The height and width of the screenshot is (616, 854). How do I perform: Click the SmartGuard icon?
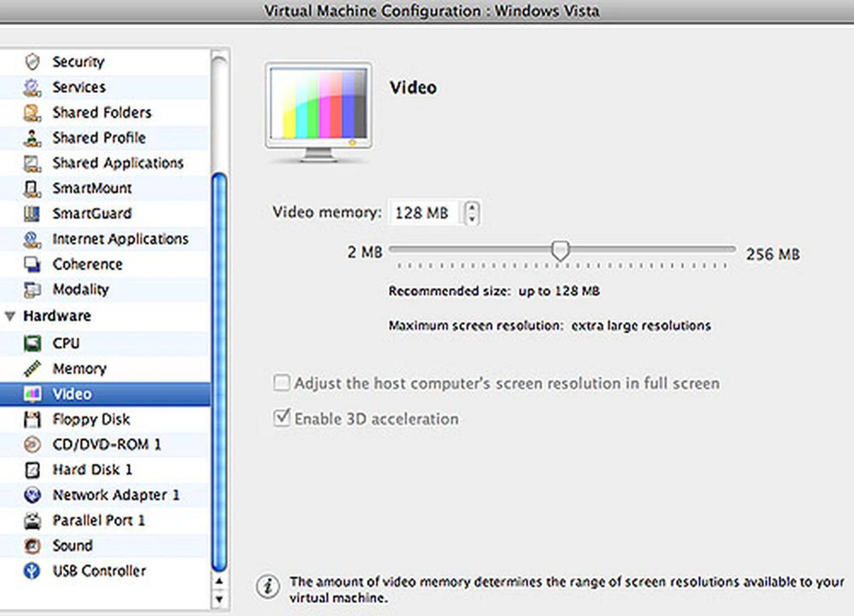point(32,213)
